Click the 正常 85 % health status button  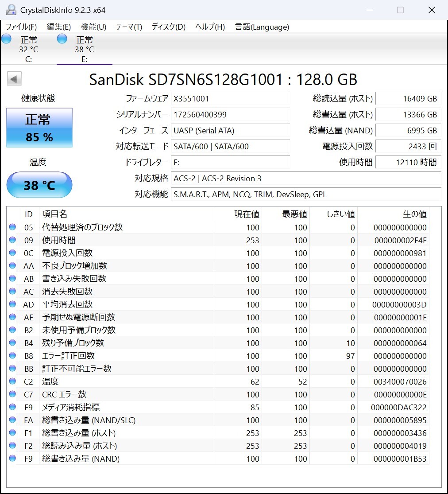click(39, 128)
